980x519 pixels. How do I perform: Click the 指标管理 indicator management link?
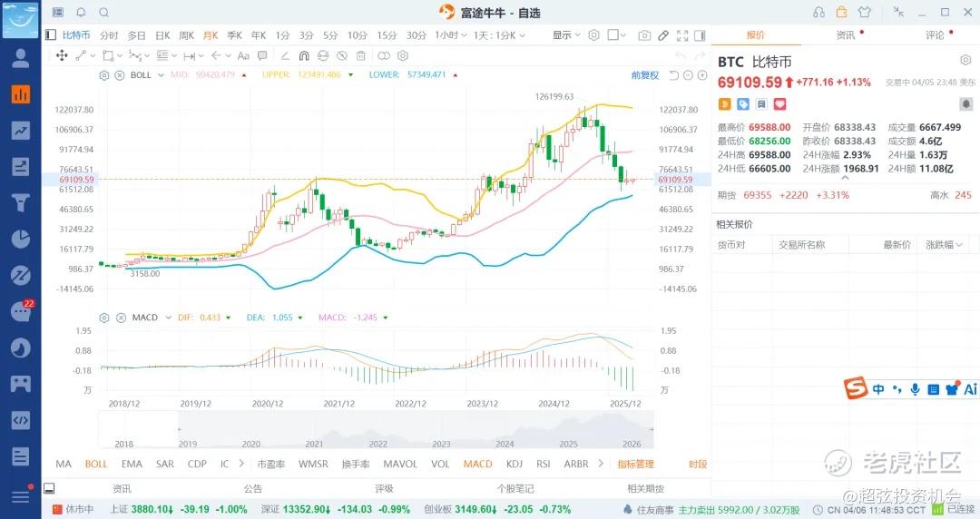(635, 464)
